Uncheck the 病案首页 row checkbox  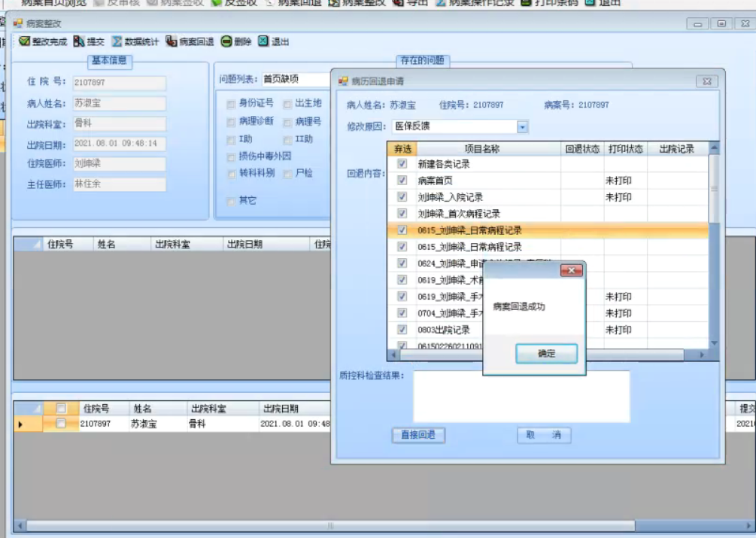402,181
